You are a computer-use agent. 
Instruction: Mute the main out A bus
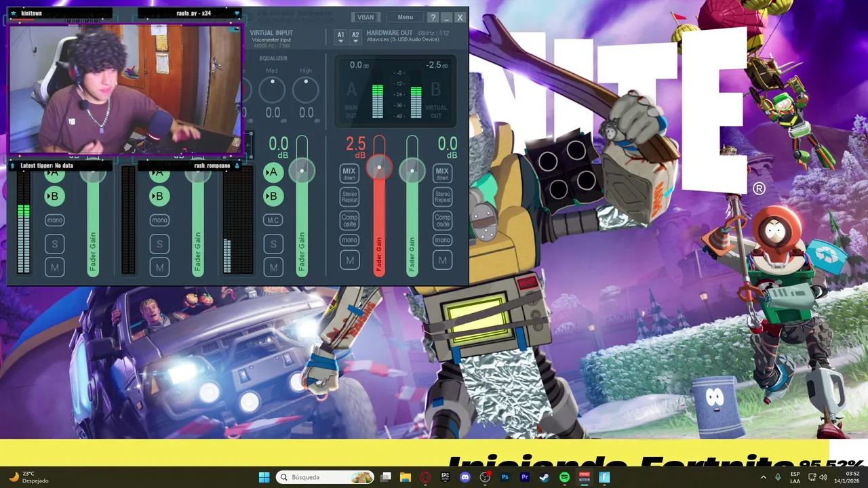[350, 260]
